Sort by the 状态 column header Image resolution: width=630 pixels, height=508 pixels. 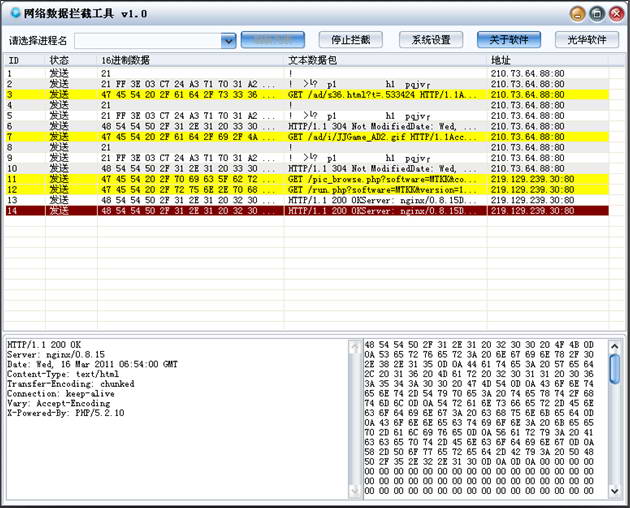click(71, 60)
